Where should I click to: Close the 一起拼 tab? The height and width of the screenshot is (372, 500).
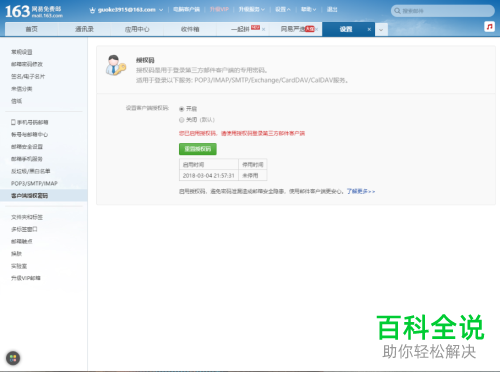point(263,29)
